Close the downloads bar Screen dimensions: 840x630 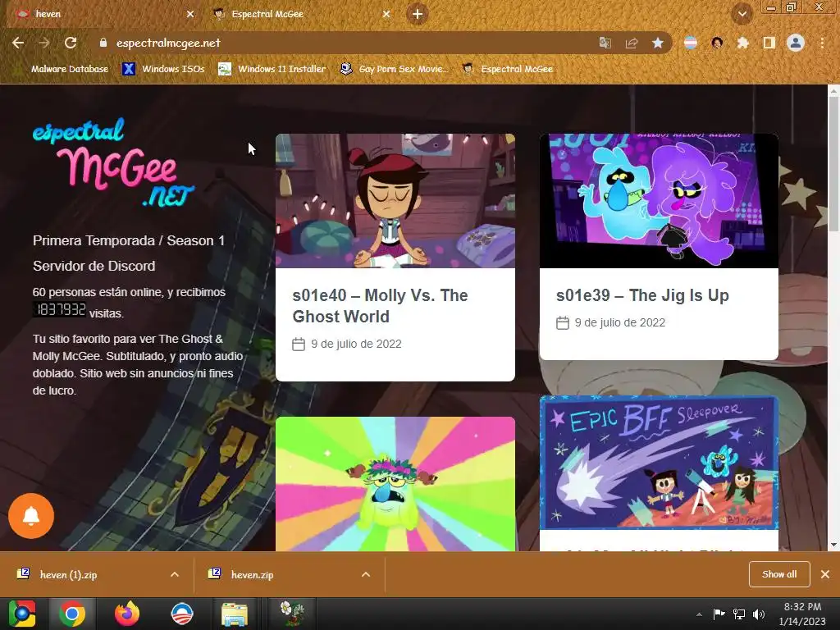pos(825,574)
